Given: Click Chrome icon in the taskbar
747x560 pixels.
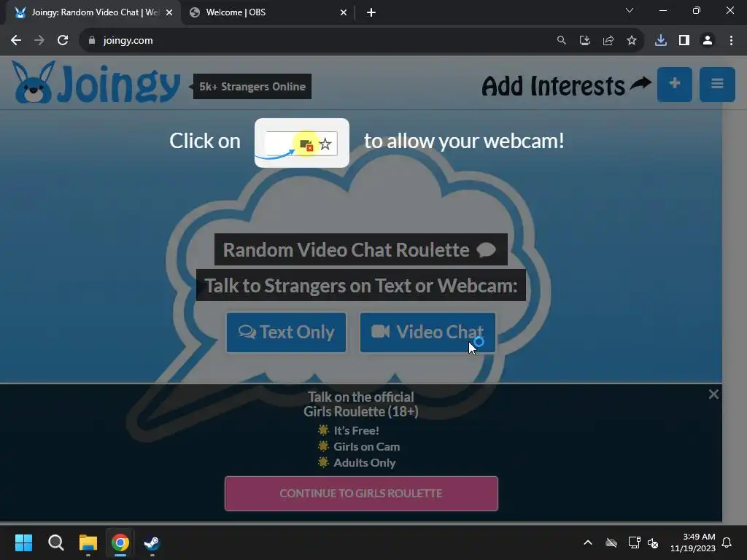Looking at the screenshot, I should 120,542.
